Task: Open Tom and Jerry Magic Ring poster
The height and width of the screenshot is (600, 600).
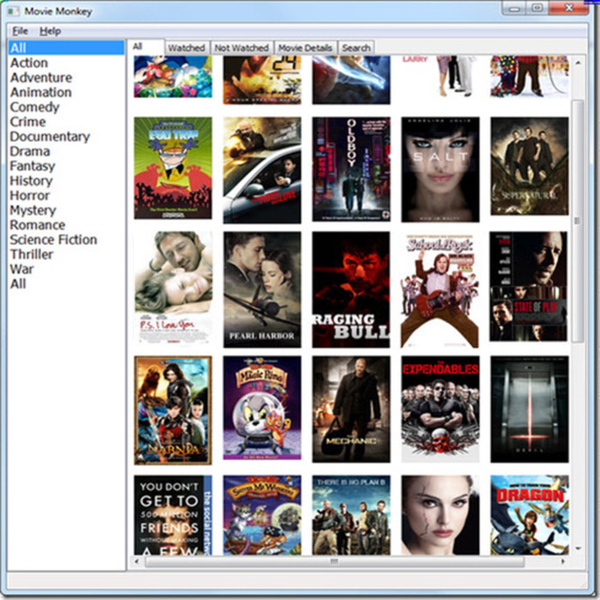Action: pos(262,408)
